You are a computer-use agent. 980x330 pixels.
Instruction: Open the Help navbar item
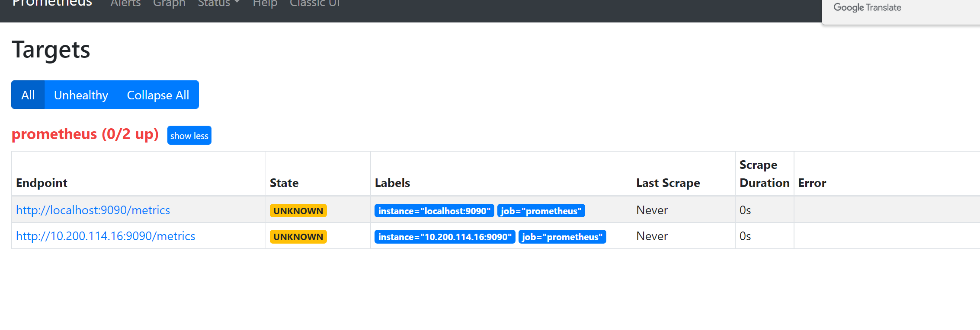coord(265,3)
